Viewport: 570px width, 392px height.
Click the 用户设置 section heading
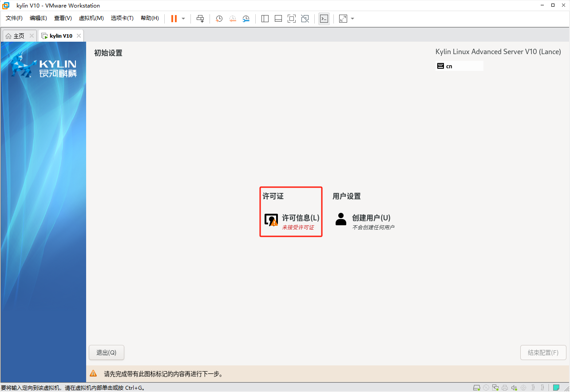click(347, 196)
